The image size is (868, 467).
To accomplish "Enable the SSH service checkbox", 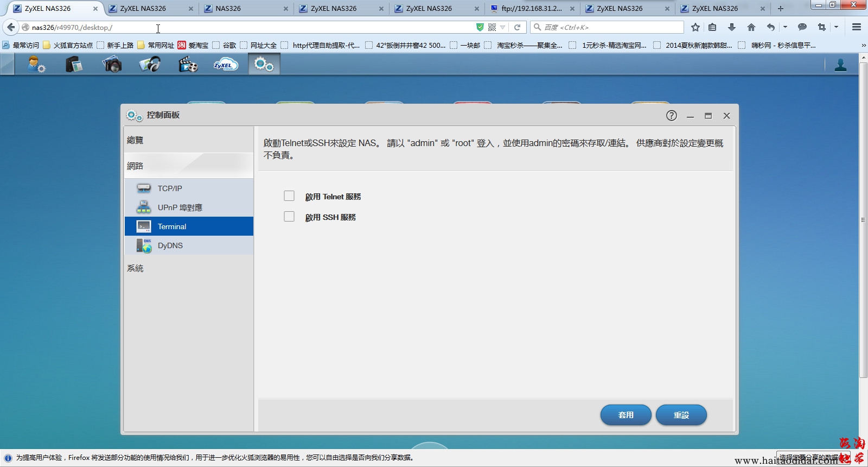I will pyautogui.click(x=289, y=217).
